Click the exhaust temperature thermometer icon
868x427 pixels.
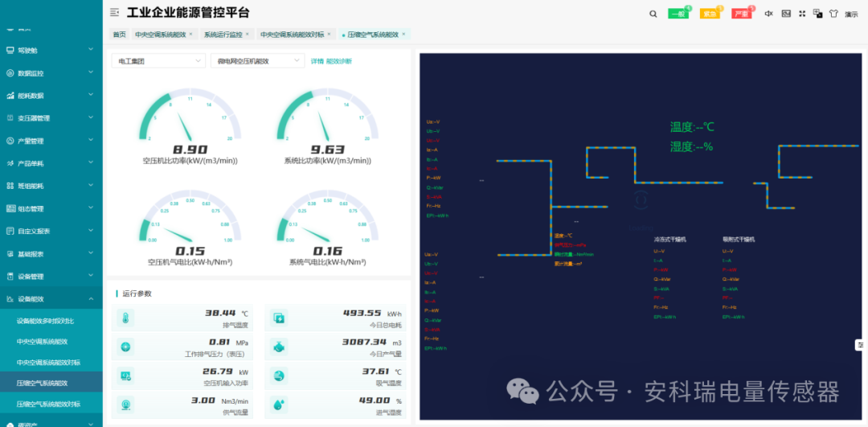tap(126, 318)
